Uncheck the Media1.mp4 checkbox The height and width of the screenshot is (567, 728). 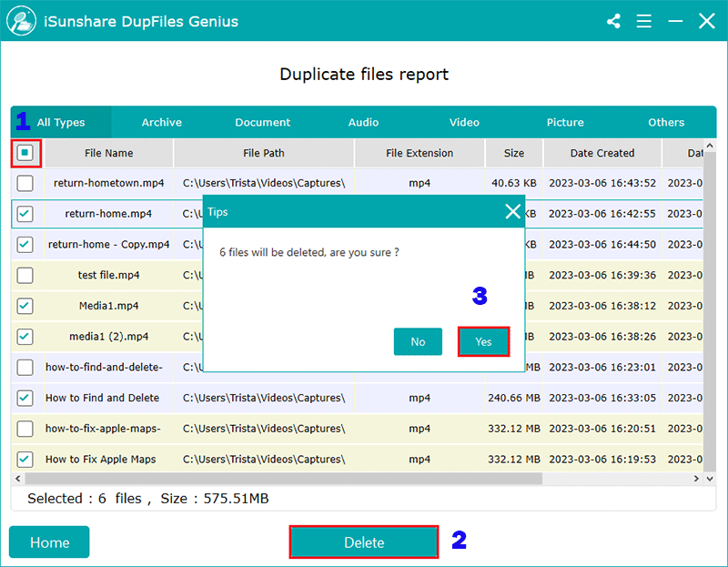coord(25,306)
